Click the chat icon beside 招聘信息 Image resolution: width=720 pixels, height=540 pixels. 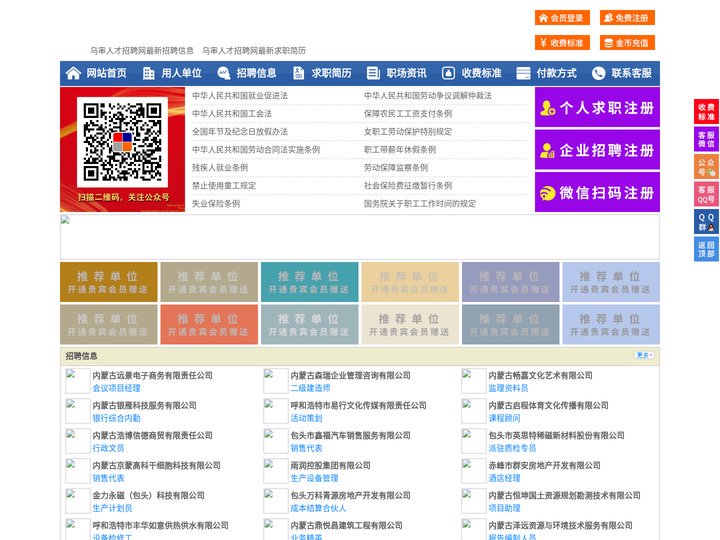point(224,73)
